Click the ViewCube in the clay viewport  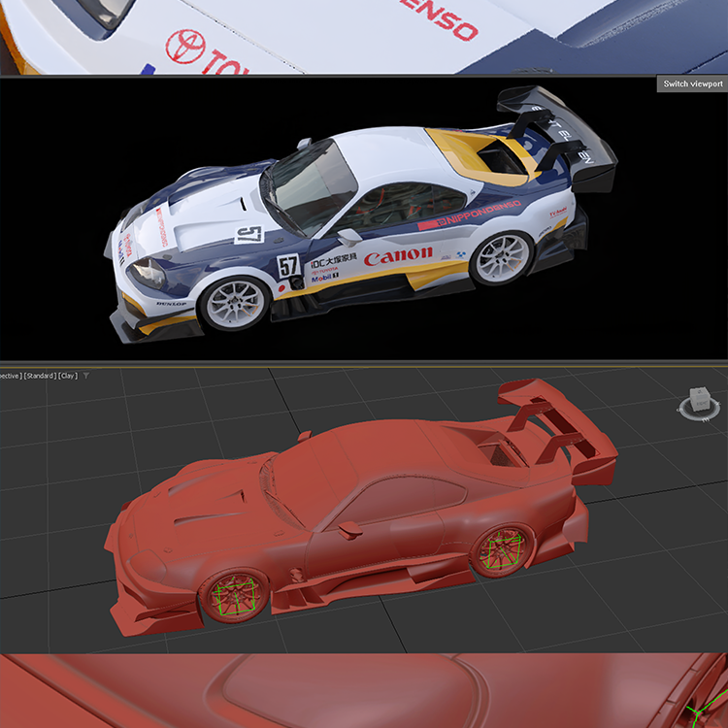pos(697,401)
